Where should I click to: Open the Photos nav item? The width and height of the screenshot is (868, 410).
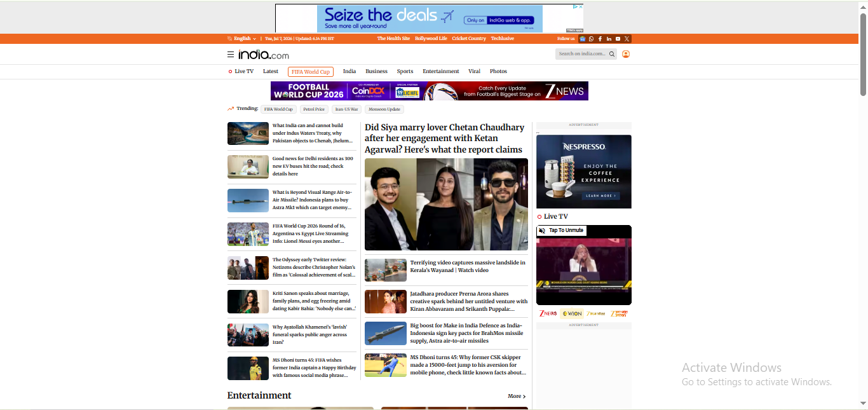coord(498,71)
